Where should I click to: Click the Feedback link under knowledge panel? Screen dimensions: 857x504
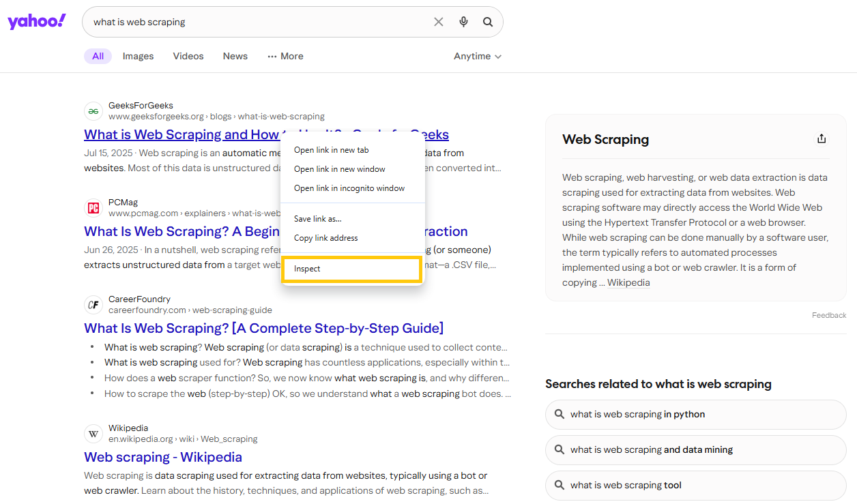[828, 315]
